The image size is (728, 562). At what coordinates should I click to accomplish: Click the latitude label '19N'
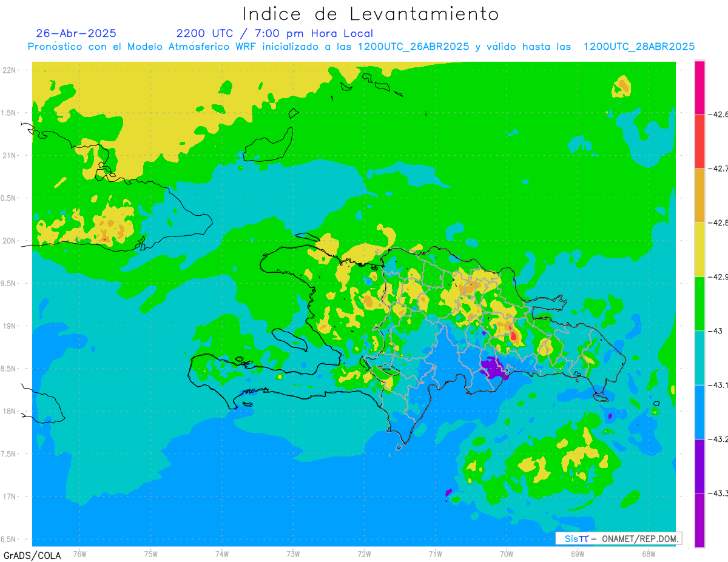tap(10, 326)
